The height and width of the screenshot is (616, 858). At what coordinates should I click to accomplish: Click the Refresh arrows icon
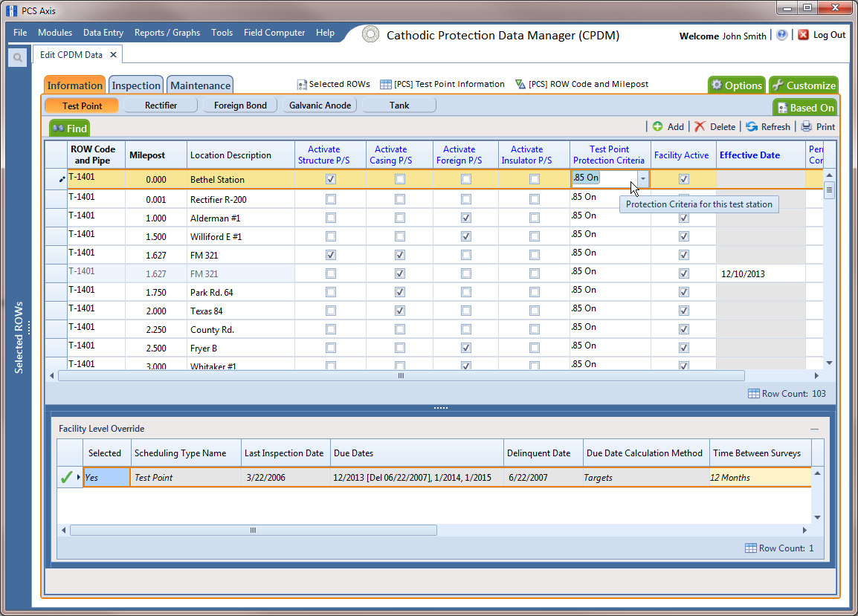[752, 126]
